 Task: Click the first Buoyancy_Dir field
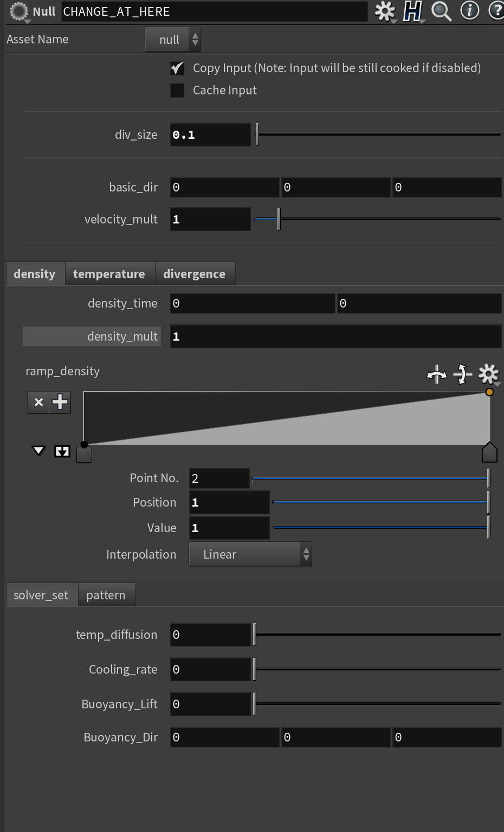click(x=225, y=737)
